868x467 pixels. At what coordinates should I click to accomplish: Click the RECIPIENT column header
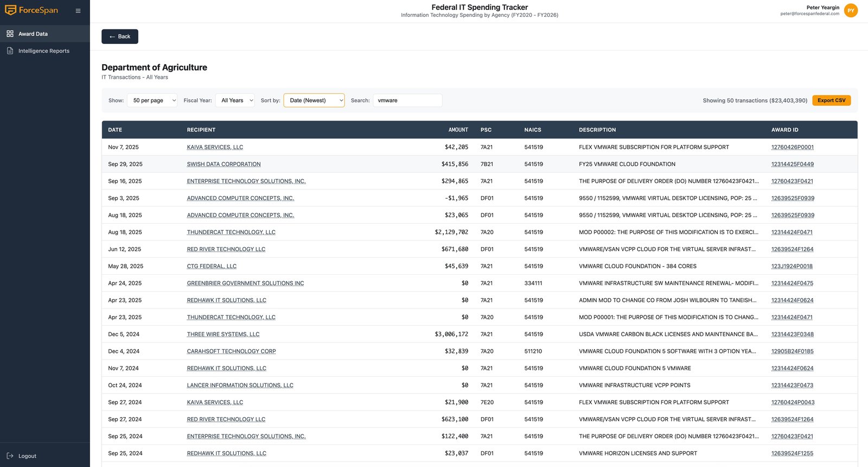tap(201, 130)
